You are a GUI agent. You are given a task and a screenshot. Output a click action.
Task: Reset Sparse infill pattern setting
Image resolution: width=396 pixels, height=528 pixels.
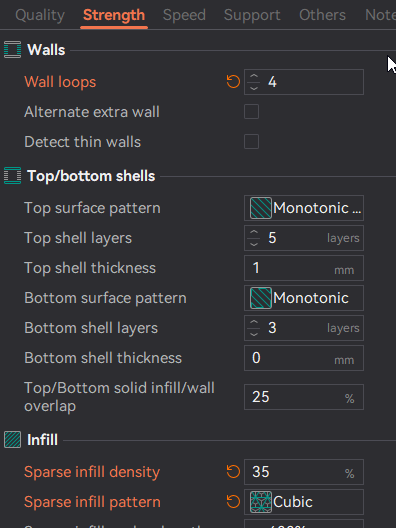[x=233, y=502]
